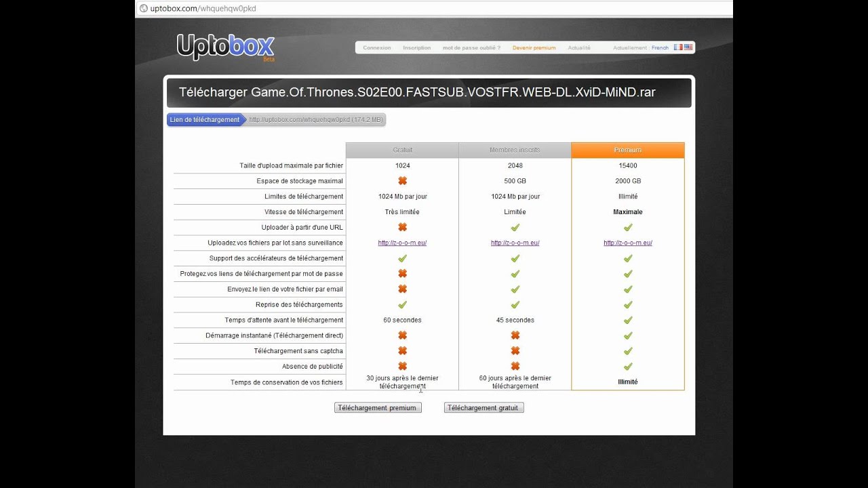Viewport: 868px width, 488px height.
Task: Click Gratuit cross icon for Protegez vos liens row
Action: pos(402,273)
